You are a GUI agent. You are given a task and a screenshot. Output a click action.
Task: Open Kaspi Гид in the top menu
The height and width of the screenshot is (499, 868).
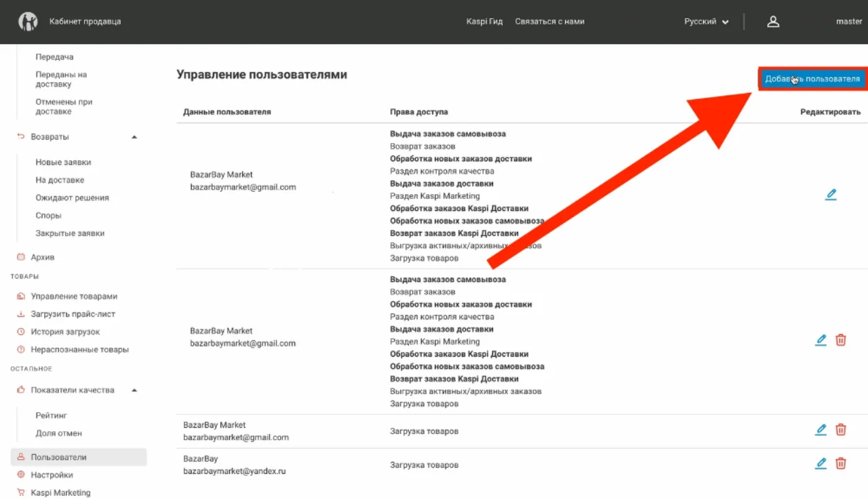[x=485, y=21]
